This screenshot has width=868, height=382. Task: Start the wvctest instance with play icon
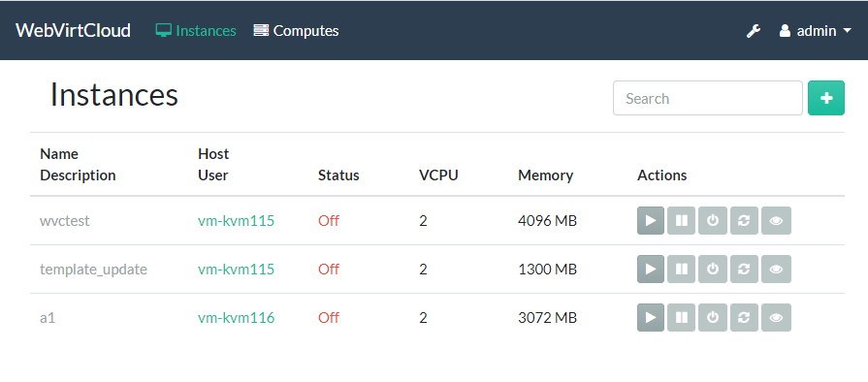click(651, 221)
